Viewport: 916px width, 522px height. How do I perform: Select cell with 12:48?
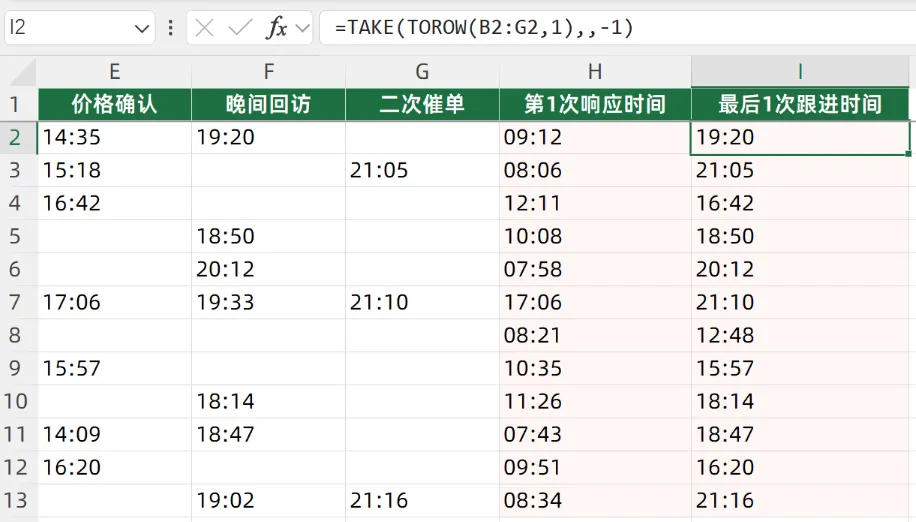click(x=800, y=336)
